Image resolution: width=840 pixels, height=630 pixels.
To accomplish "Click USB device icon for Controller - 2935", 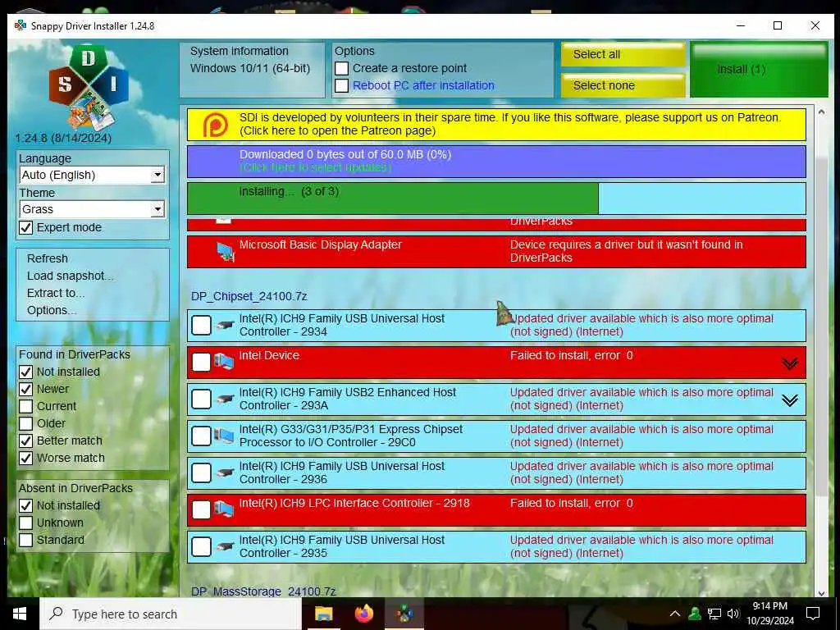I will tap(226, 546).
